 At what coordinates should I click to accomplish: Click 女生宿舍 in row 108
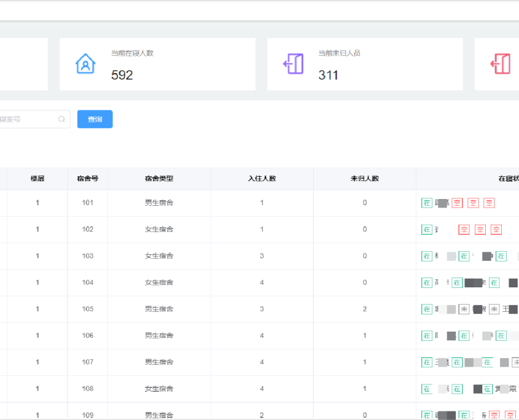(159, 389)
